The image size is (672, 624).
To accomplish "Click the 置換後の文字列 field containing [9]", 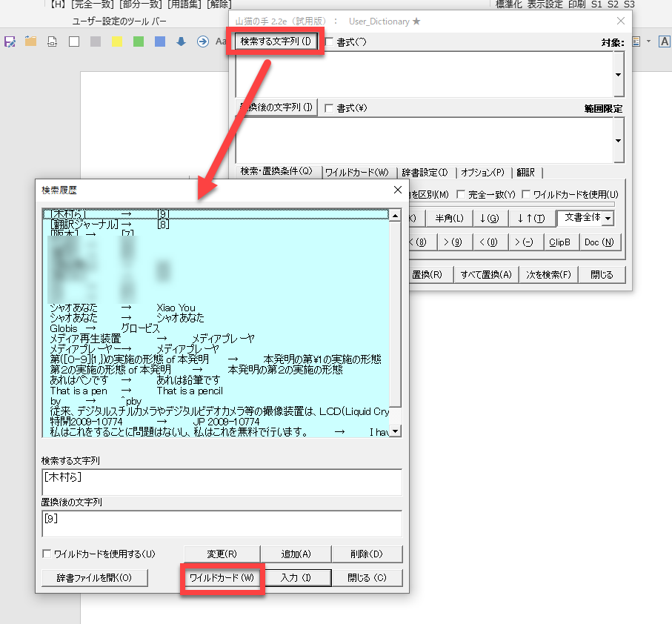I will click(x=222, y=523).
